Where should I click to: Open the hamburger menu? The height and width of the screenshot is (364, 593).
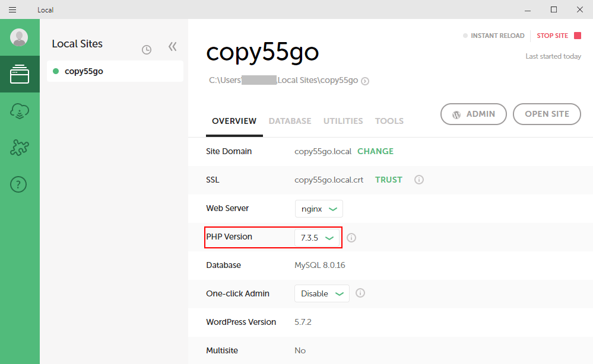[x=12, y=9]
